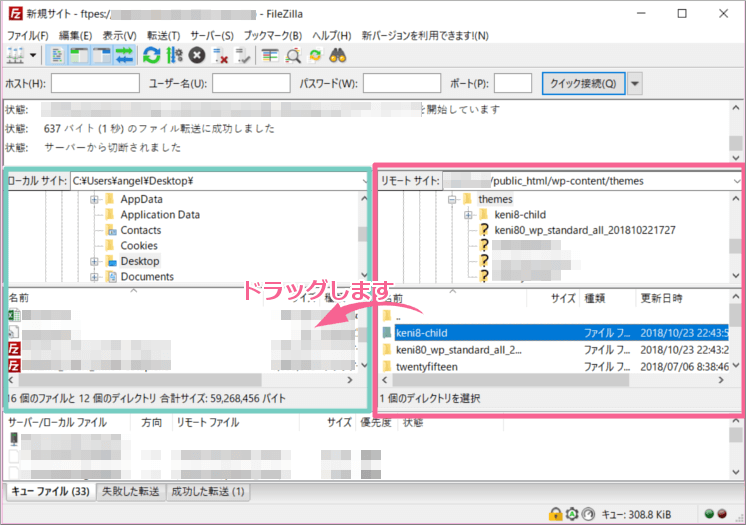This screenshot has width=746, height=525.
Task: Disconnect from the current server
Action: (x=220, y=56)
